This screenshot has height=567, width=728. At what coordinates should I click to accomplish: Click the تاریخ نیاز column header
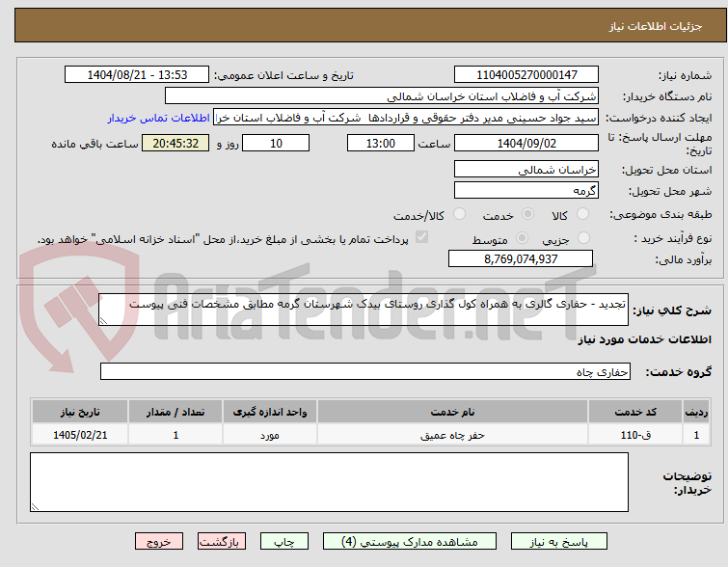(80, 412)
